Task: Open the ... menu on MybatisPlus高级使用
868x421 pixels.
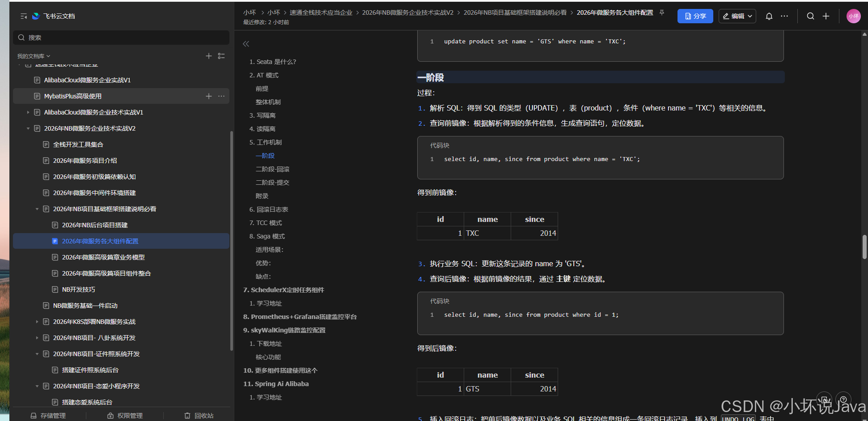Action: [x=221, y=96]
